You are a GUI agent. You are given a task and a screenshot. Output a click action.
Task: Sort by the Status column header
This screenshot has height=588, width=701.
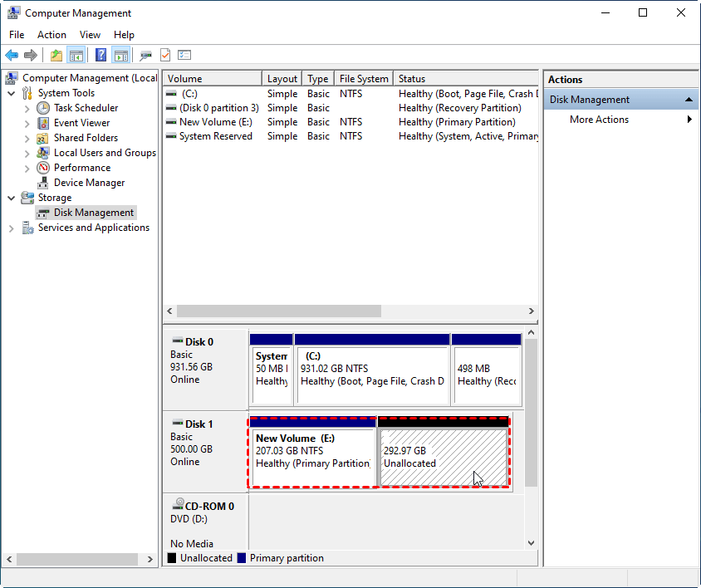coord(466,79)
